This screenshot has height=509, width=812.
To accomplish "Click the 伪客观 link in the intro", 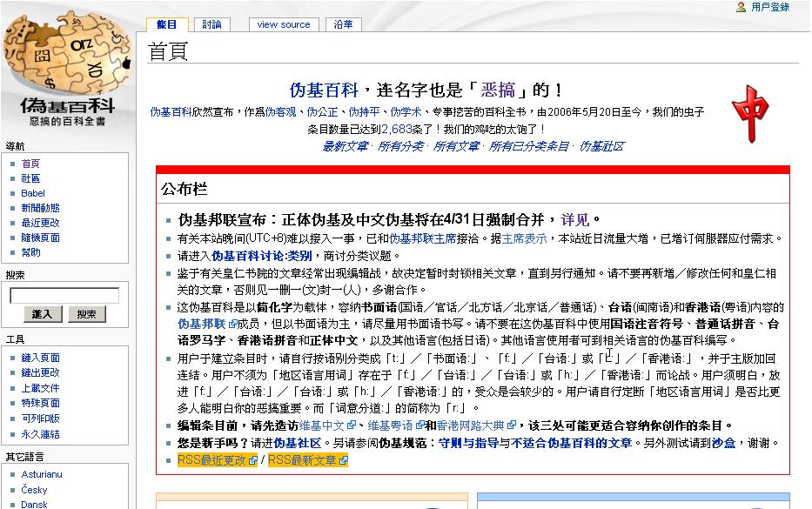I will pos(281,112).
